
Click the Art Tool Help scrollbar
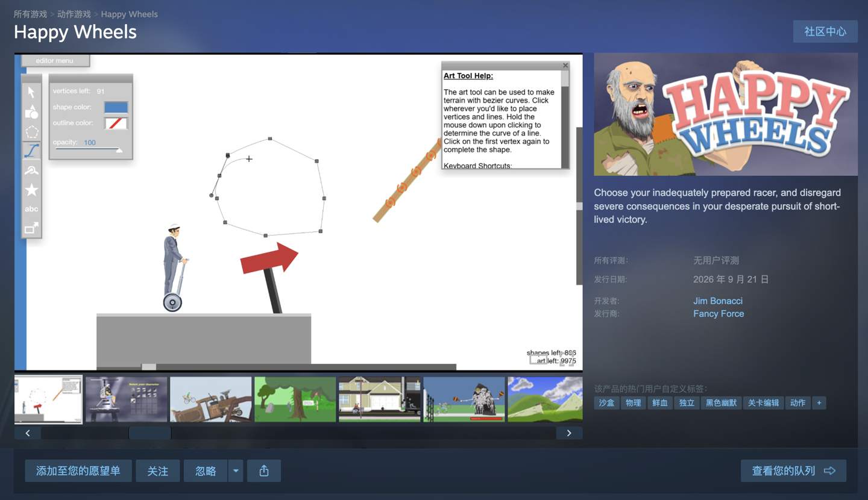(565, 119)
